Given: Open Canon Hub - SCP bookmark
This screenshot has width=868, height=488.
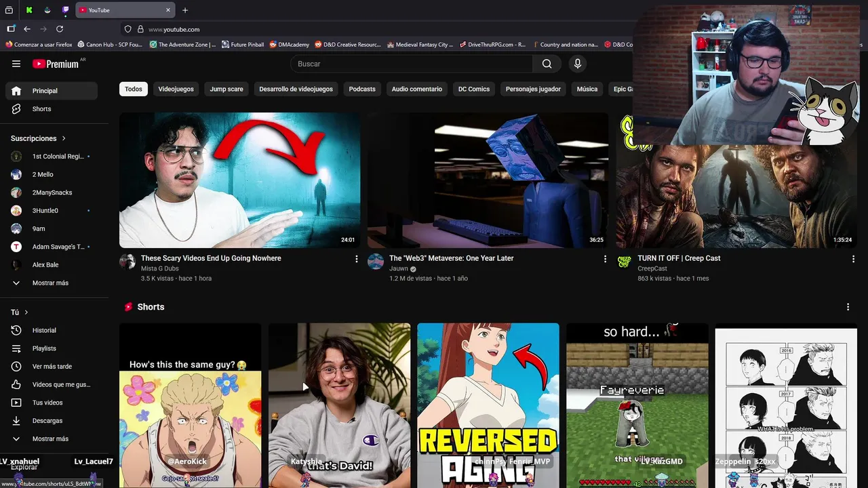Looking at the screenshot, I should coord(110,45).
